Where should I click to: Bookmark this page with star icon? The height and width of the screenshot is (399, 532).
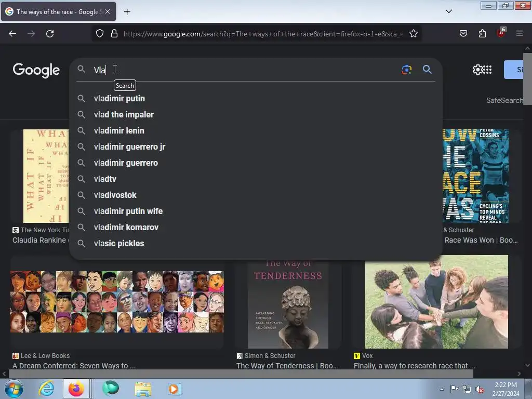click(x=413, y=34)
